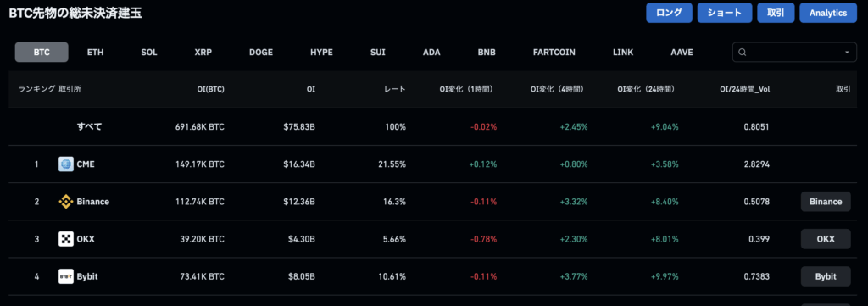Sort by OI(BTC) column header

pyautogui.click(x=210, y=88)
